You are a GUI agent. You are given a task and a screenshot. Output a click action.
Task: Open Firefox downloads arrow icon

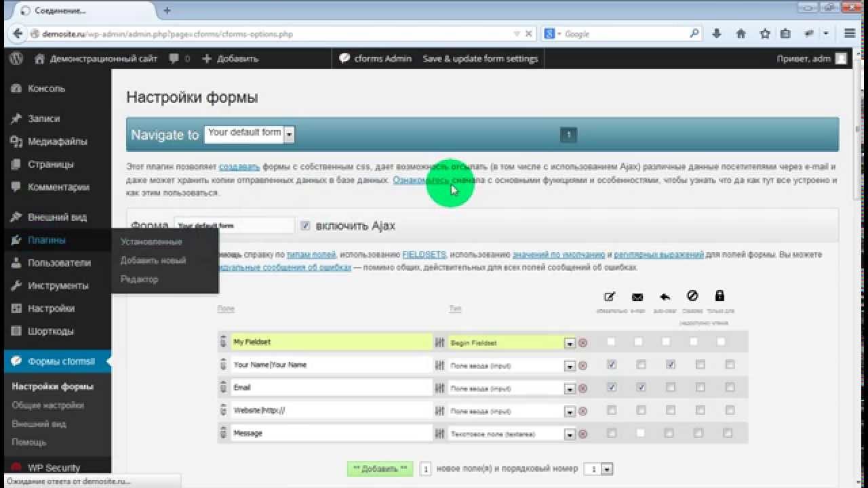coord(717,33)
